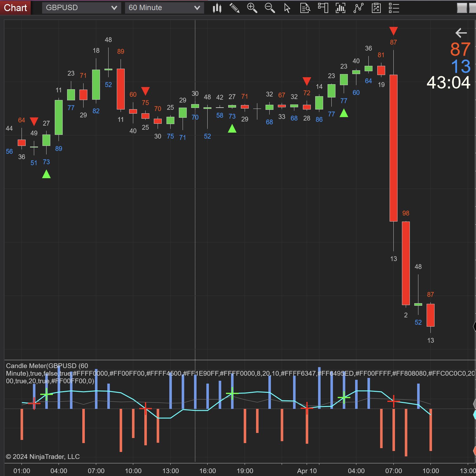Click the green cross marker below the blue 77 signal

click(344, 397)
